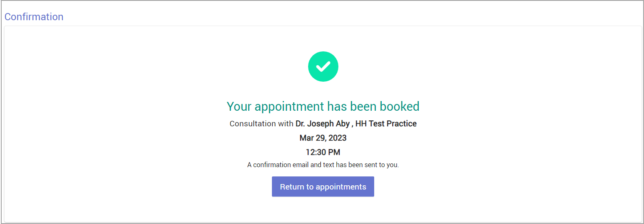Select the 'Your appointment has been booked' message
Image resolution: width=644 pixels, height=224 pixels.
(x=323, y=107)
